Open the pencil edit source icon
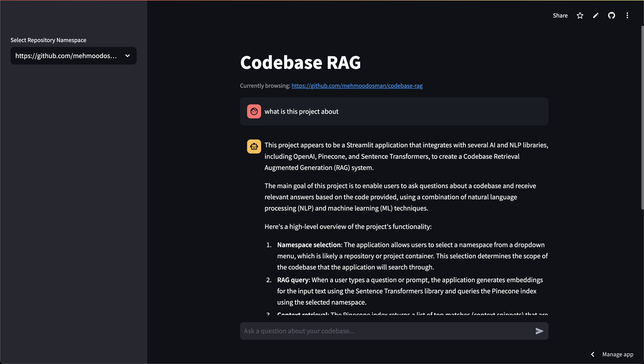Image resolution: width=644 pixels, height=364 pixels. [596, 16]
